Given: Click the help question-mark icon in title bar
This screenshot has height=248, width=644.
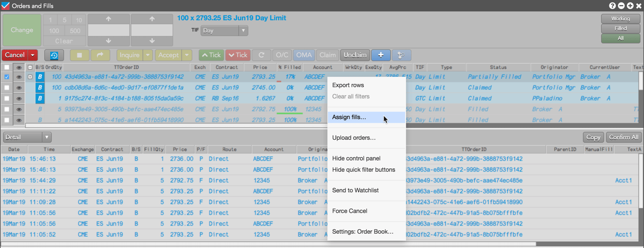Looking at the screenshot, I should (x=613, y=6).
